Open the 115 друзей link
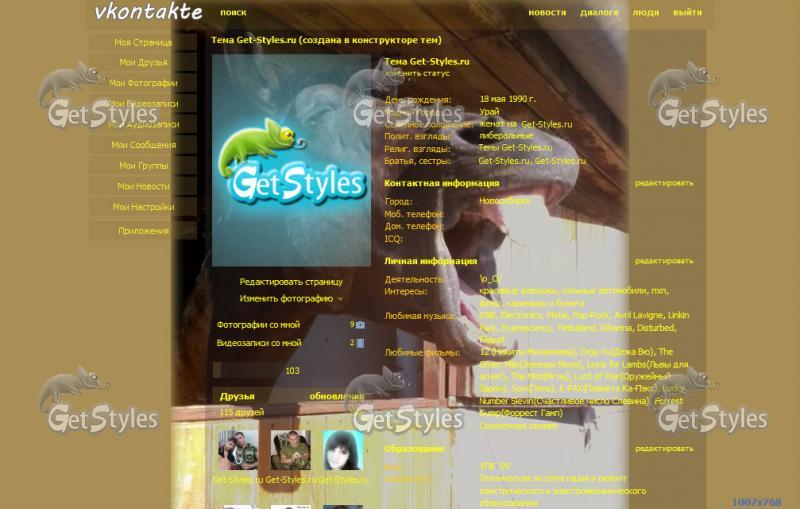Image resolution: width=800 pixels, height=509 pixels. coord(241,412)
